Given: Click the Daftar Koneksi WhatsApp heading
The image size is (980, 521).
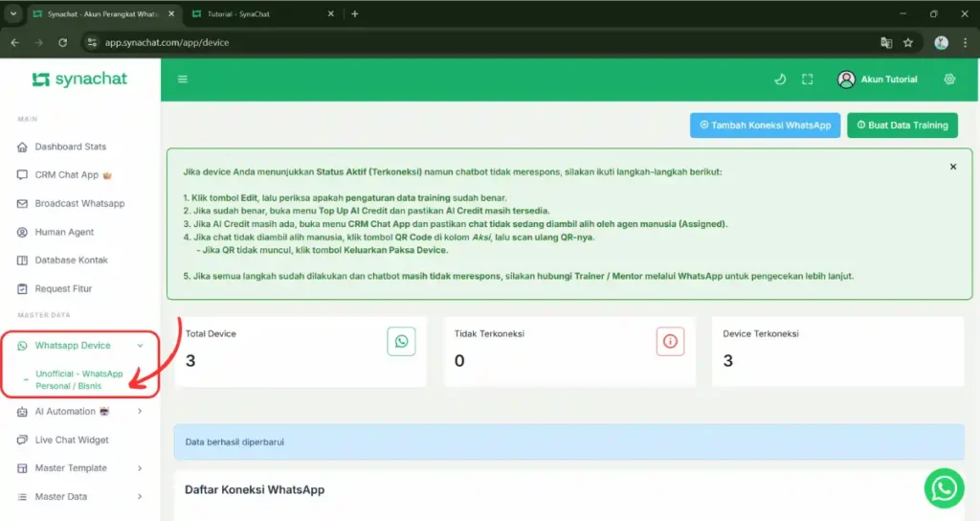Looking at the screenshot, I should [255, 489].
